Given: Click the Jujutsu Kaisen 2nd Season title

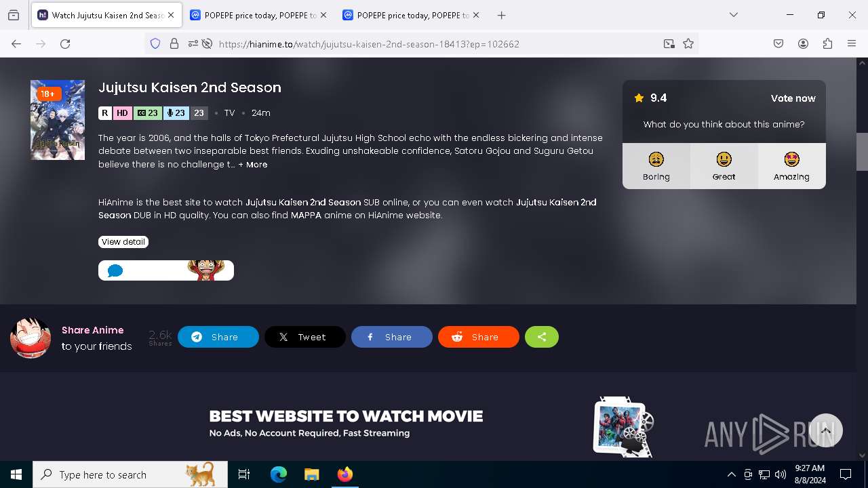Looking at the screenshot, I should click(190, 87).
